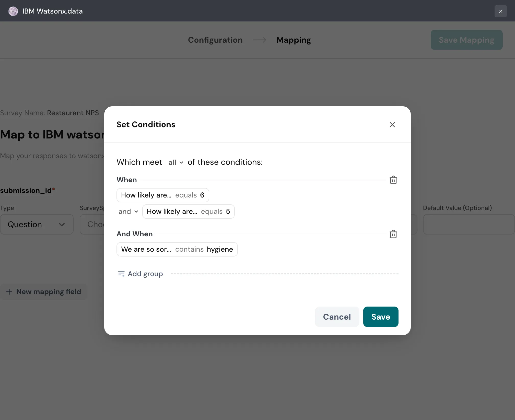
Task: Click the 'Restaurant NPS' survey name
Action: click(x=73, y=113)
